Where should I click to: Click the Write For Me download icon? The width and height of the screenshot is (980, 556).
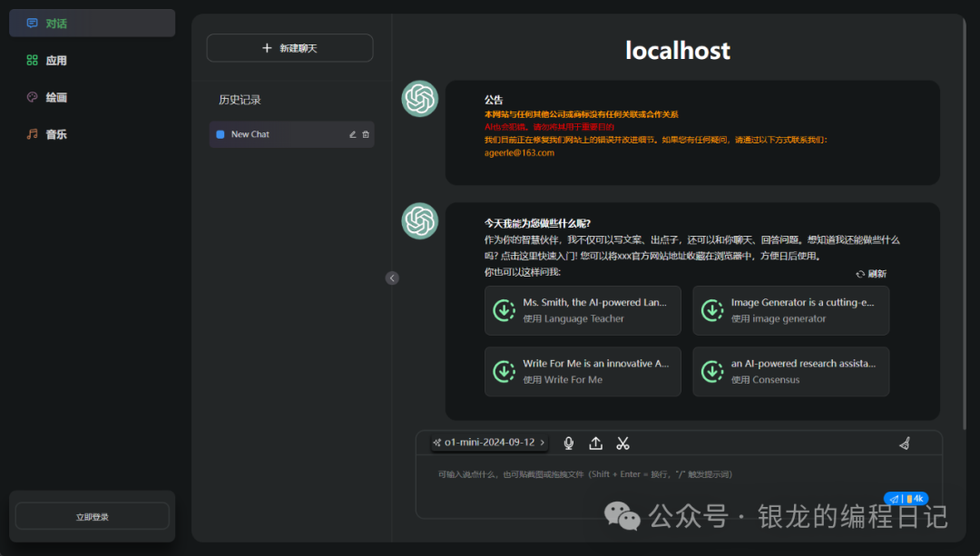click(x=504, y=372)
